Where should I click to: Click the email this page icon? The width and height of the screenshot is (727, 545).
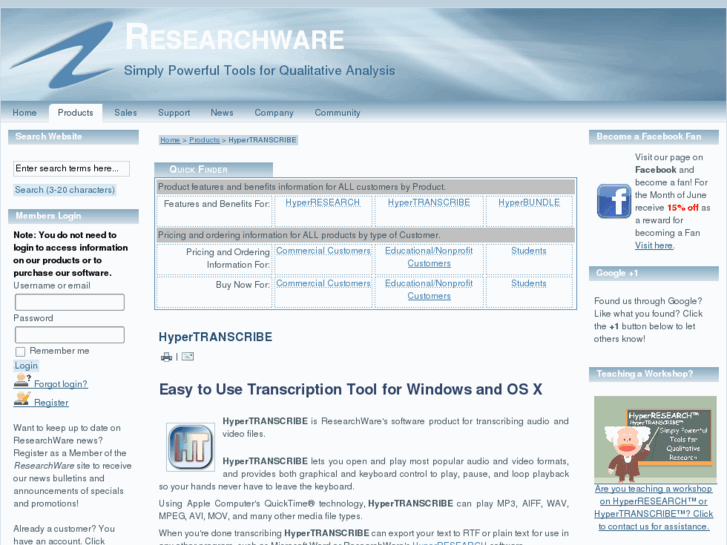coord(188,356)
